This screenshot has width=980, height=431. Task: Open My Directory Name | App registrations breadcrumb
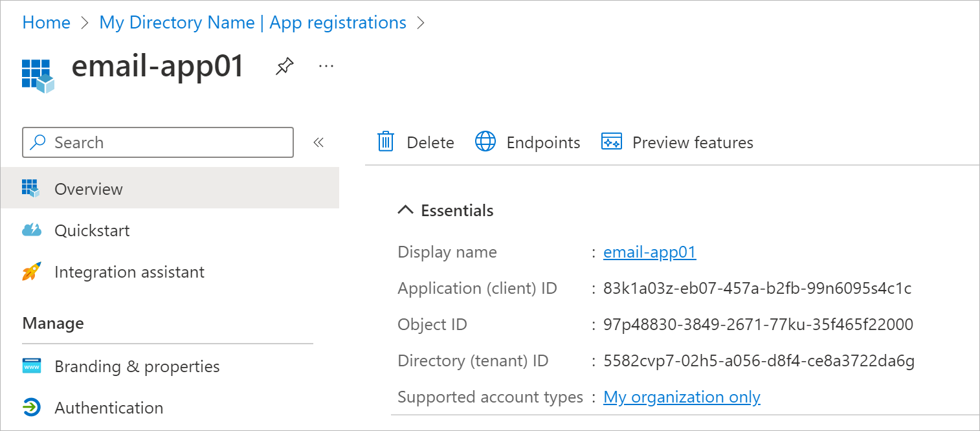[x=252, y=22]
